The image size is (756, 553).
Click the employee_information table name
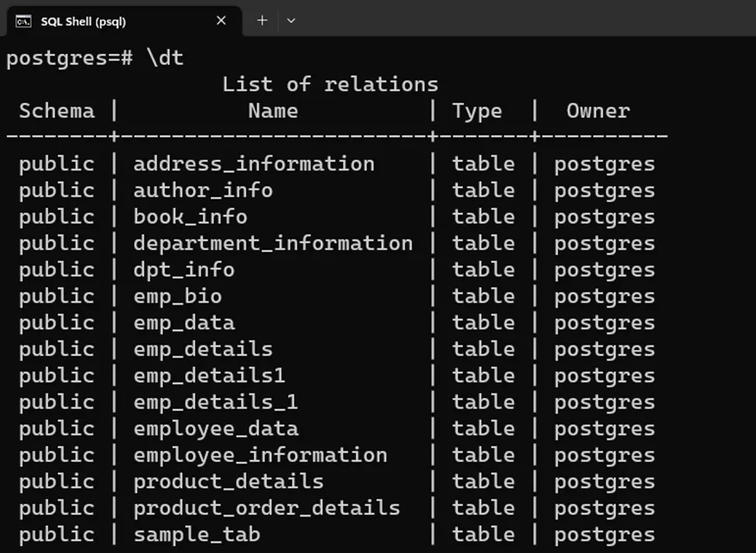[260, 454]
